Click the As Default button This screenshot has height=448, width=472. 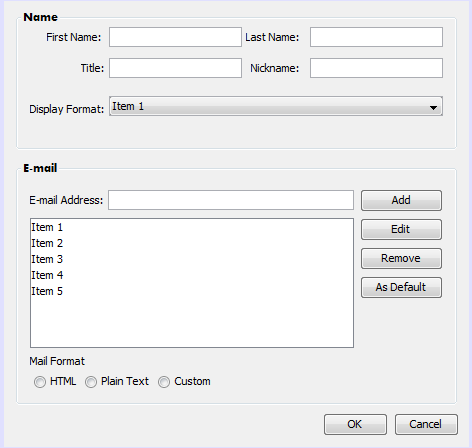coord(401,287)
